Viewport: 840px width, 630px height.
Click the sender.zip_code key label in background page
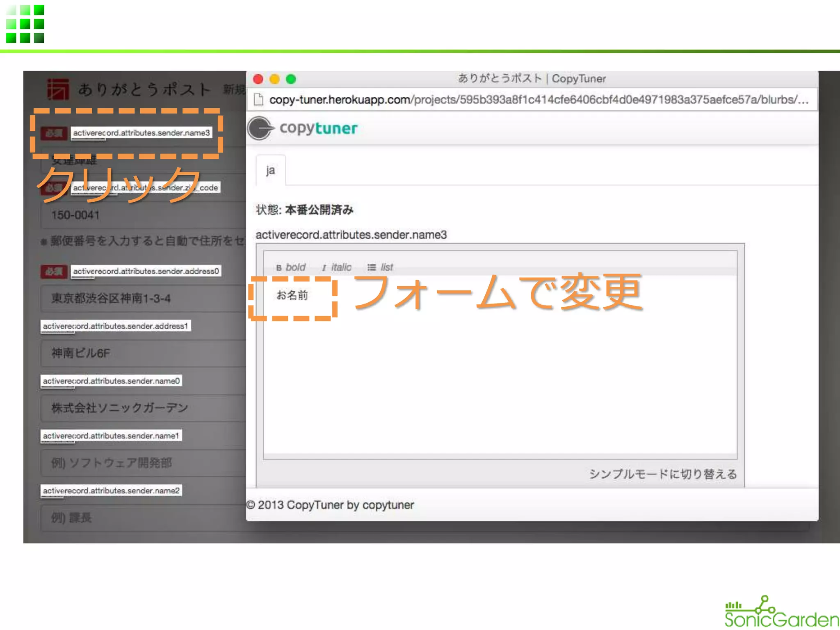click(x=146, y=188)
